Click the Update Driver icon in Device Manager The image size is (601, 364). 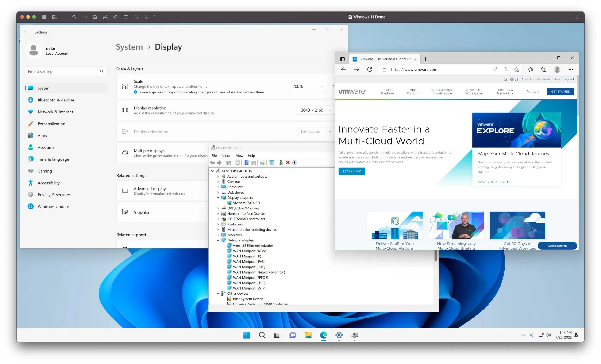click(x=262, y=163)
